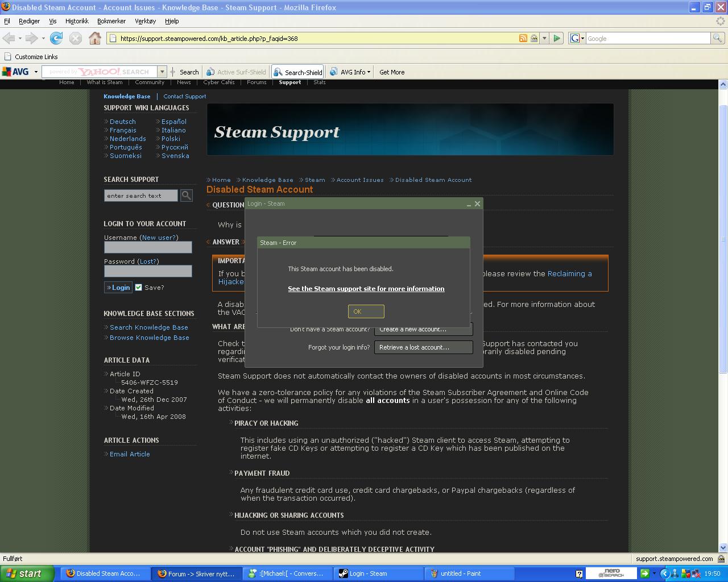Switch to the Forum Firefox taskbar item
Screen dimensions: 728x582
(197, 573)
